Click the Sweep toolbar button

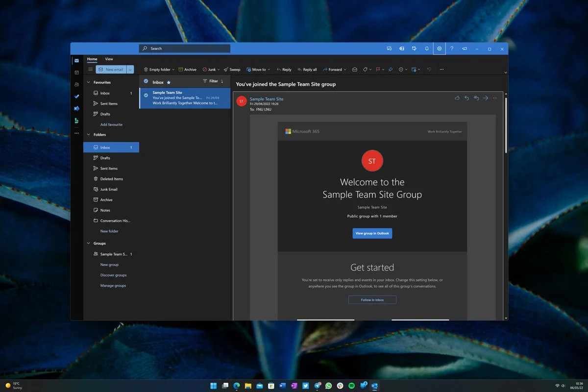[x=232, y=70]
